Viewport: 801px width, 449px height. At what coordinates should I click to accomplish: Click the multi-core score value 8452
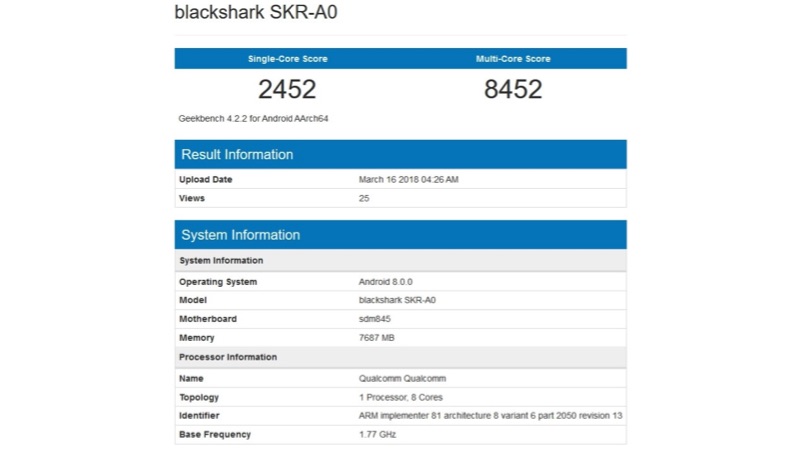click(x=513, y=90)
